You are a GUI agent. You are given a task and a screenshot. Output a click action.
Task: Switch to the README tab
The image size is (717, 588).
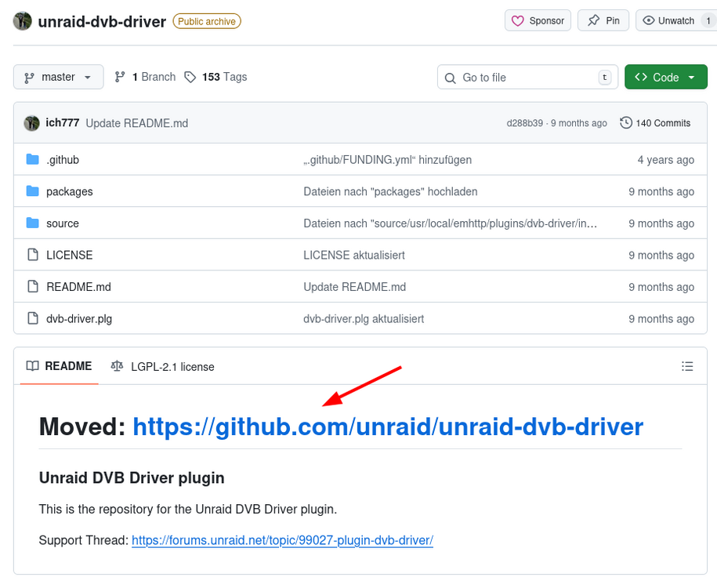pos(60,366)
